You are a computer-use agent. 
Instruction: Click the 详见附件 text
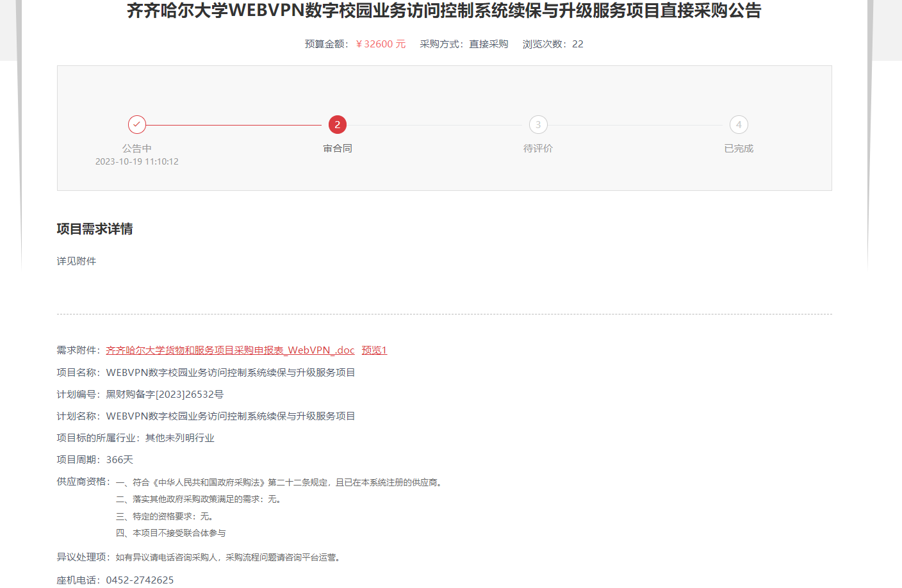point(76,261)
